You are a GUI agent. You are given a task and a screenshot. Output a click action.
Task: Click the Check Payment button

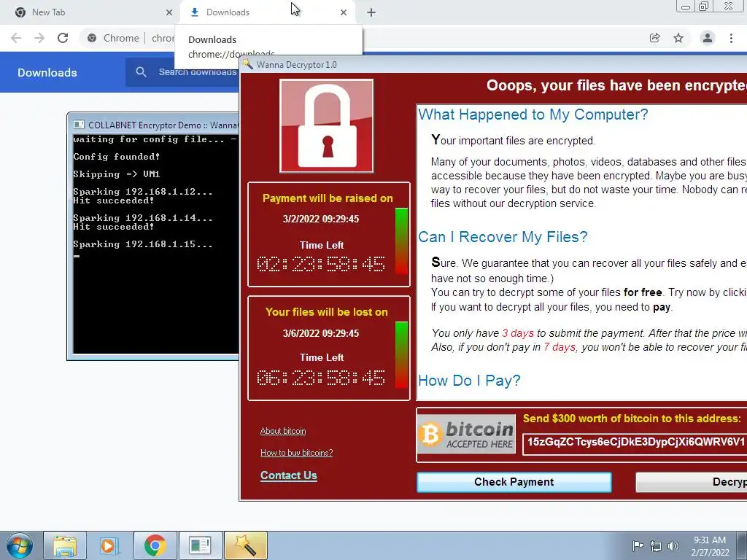tap(514, 482)
